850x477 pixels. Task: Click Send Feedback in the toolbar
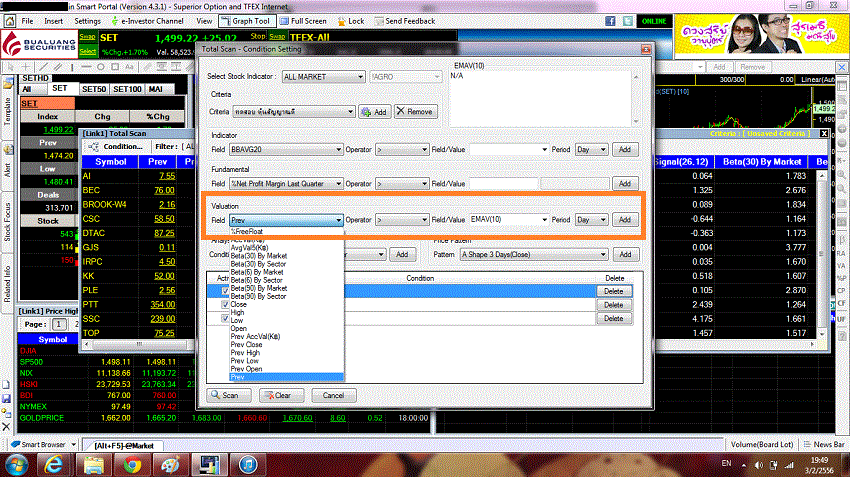point(404,21)
